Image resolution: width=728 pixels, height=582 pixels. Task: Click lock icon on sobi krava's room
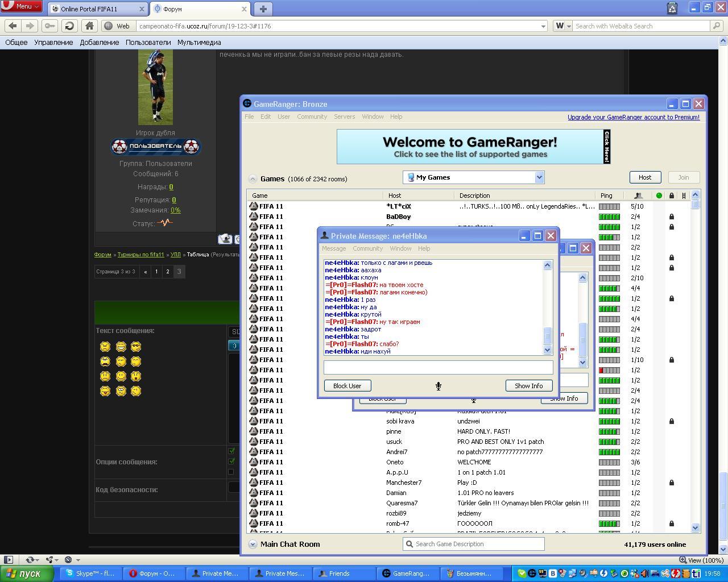click(x=672, y=421)
